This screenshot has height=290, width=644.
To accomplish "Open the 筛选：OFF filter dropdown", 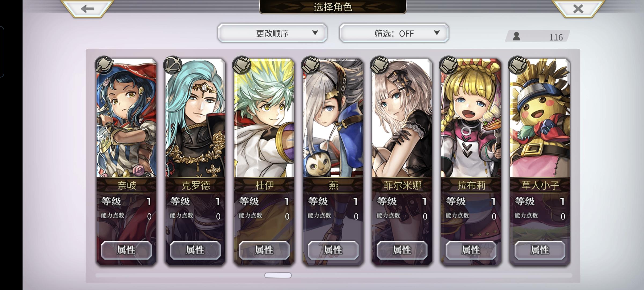I will click(x=394, y=33).
